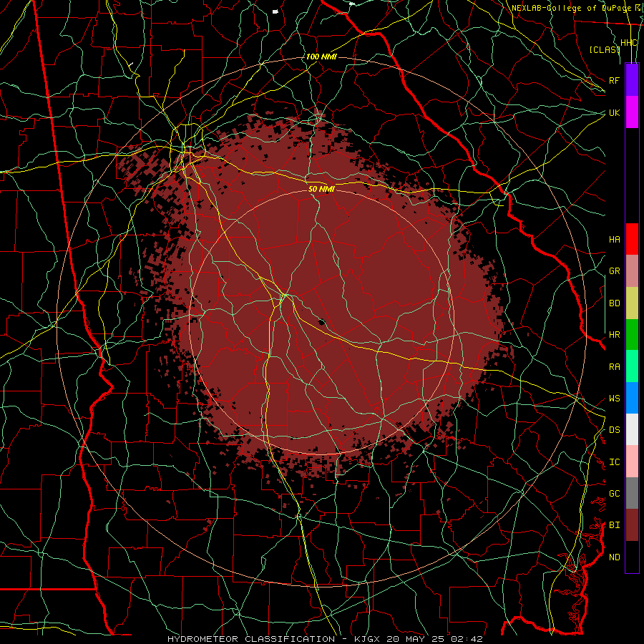
Task: Click the WS legend label
Action: pos(615,398)
